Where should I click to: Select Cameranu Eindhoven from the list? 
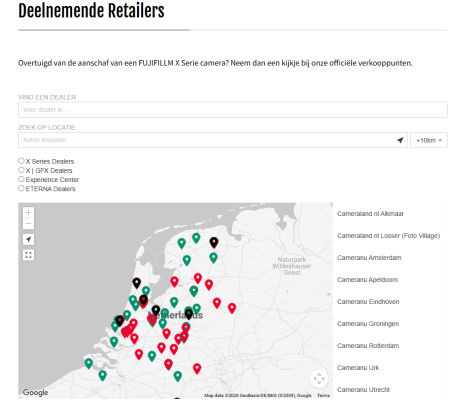tap(368, 302)
